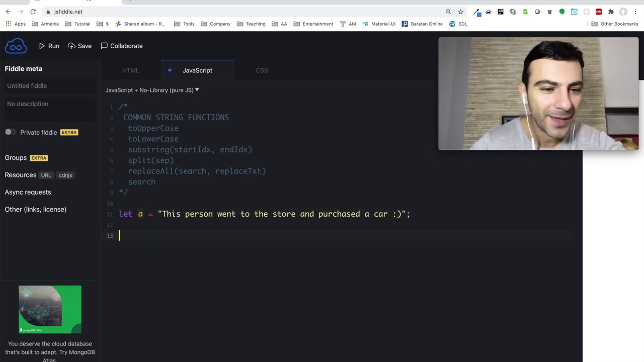Click the cdnjs tag beside Resources
The image size is (644, 362).
pyautogui.click(x=65, y=175)
